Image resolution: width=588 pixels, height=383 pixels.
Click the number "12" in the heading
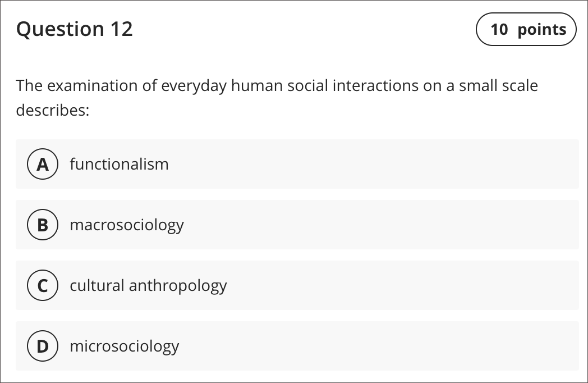[x=122, y=29]
